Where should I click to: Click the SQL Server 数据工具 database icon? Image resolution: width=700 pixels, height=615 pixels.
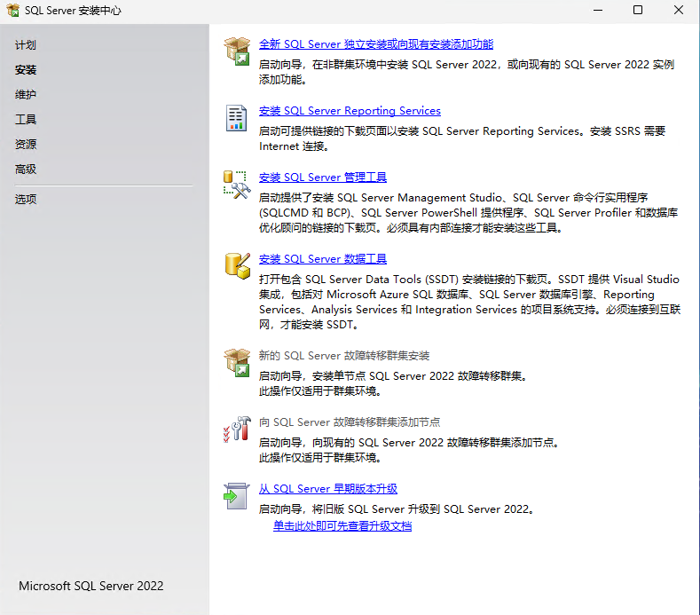click(x=238, y=266)
